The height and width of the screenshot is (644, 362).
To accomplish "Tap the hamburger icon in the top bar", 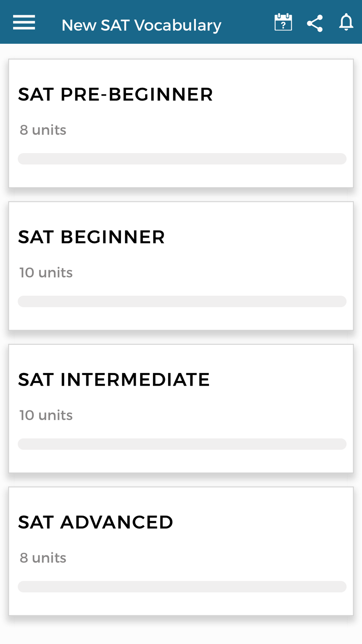I will tap(23, 22).
